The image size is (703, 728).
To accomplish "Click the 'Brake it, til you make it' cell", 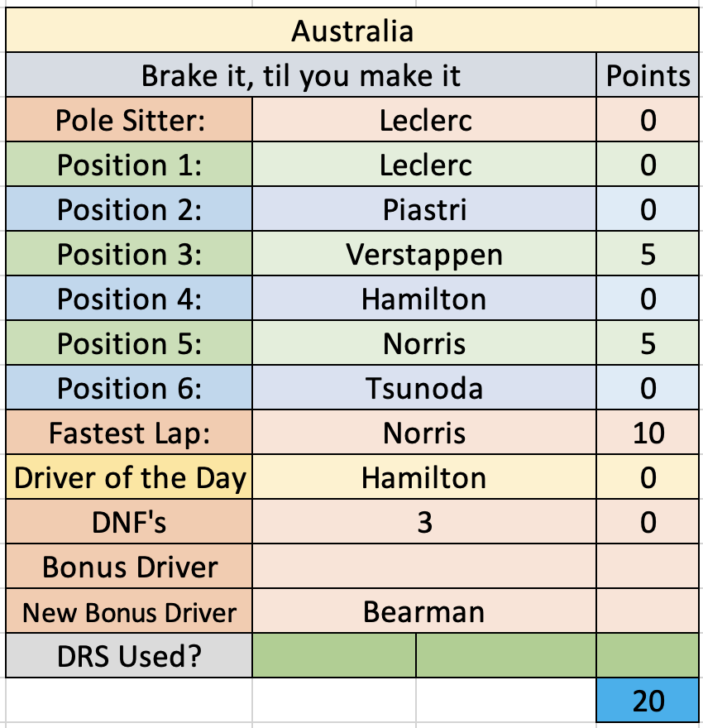I will tap(301, 74).
